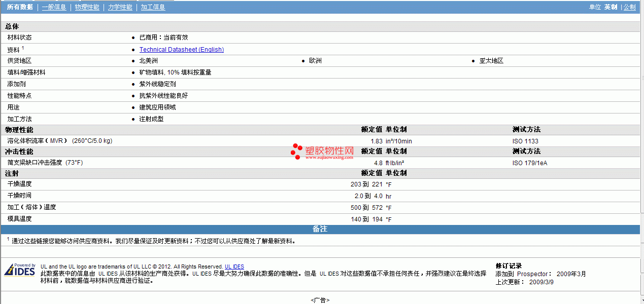This screenshot has height=304, width=644.
Task: Click the 材料状态 row label
Action: click(19, 37)
